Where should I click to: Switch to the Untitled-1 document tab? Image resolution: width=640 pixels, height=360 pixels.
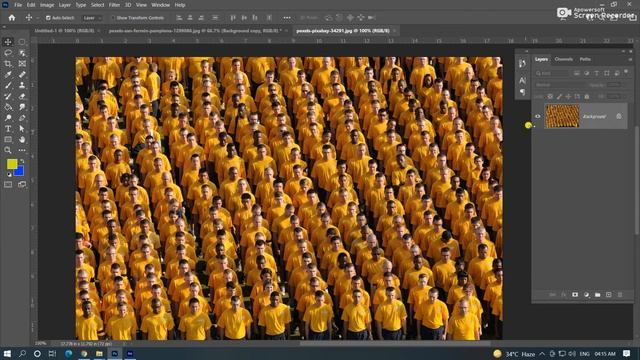click(64, 31)
